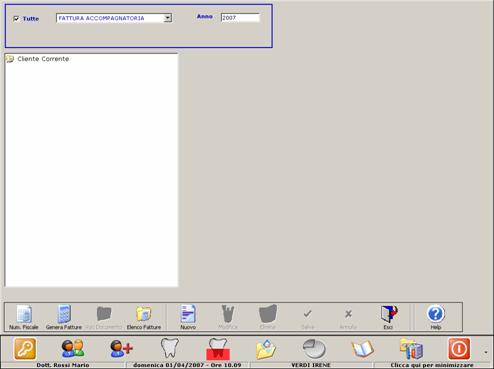Open the Num. Fiscale tool
The height and width of the screenshot is (369, 494).
[24, 317]
